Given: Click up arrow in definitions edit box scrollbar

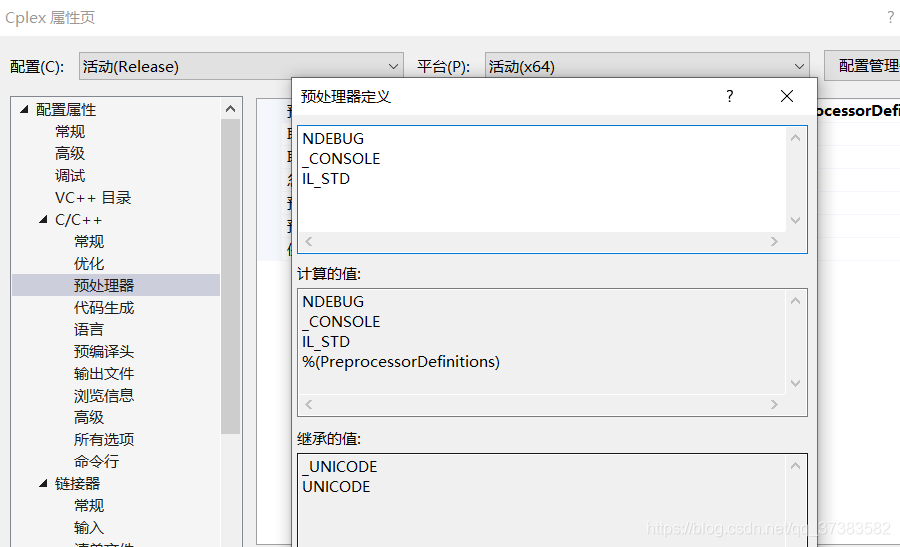Looking at the screenshot, I should [796, 138].
